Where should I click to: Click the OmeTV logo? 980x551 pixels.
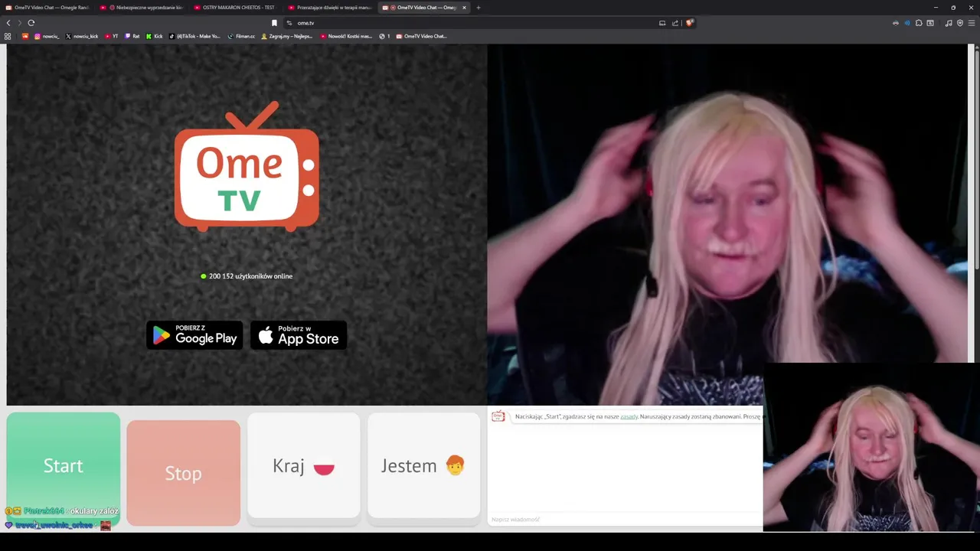coord(247,167)
